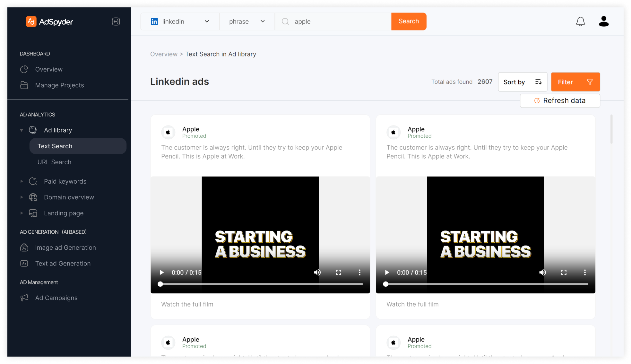Click the Refresh data button

(x=560, y=101)
